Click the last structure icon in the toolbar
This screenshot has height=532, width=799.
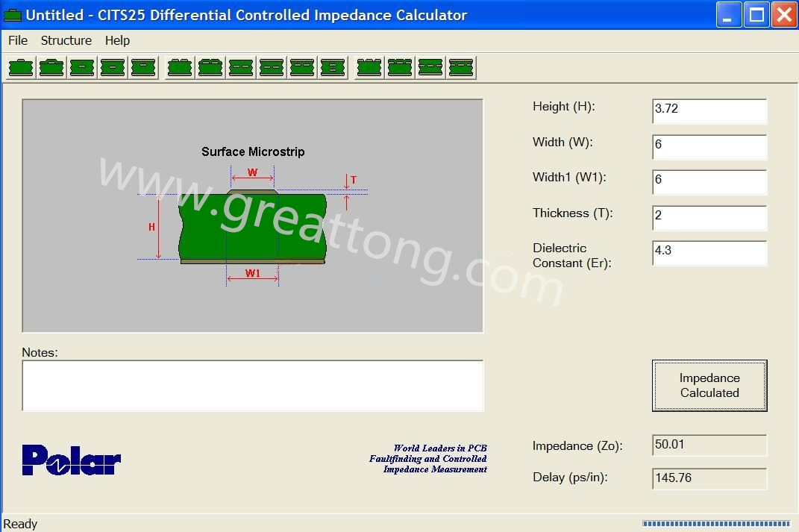[x=461, y=68]
